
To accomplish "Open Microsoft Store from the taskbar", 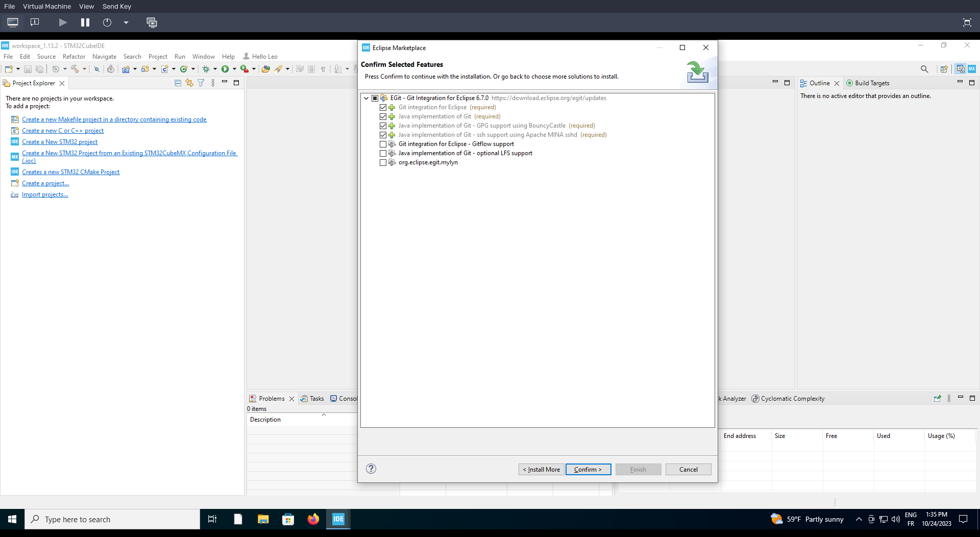I will [x=288, y=519].
